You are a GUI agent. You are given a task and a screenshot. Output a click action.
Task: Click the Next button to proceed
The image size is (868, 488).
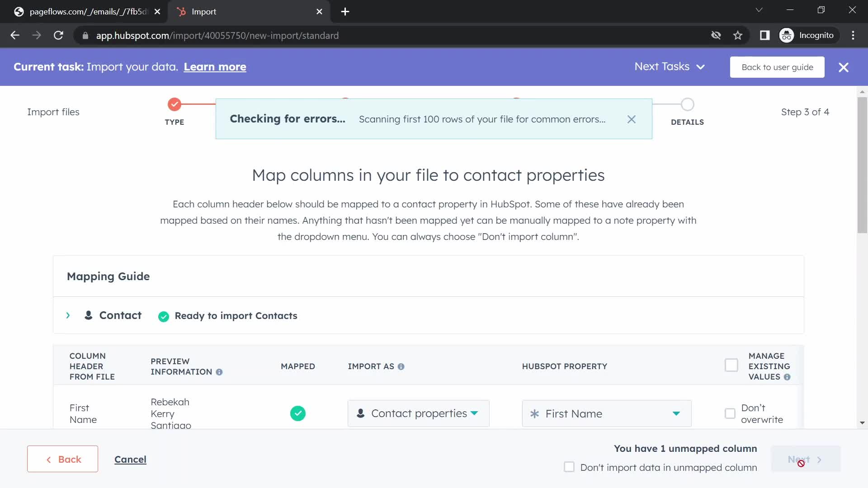click(x=805, y=459)
